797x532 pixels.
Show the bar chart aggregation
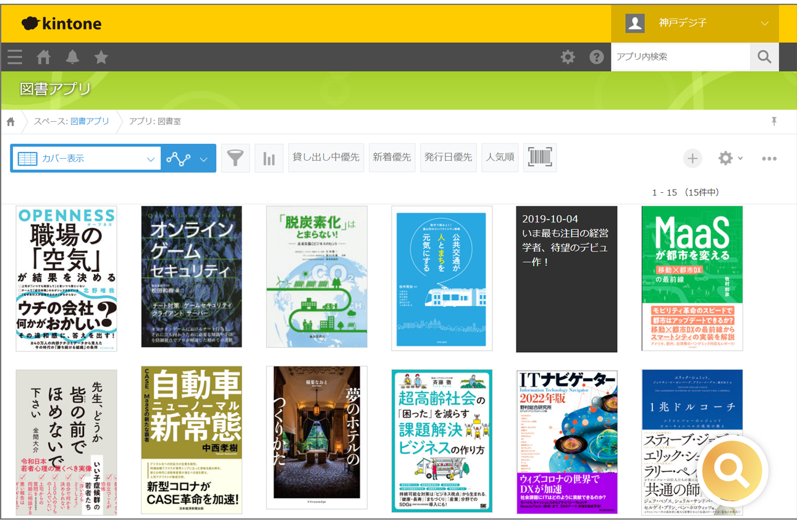[x=269, y=158]
